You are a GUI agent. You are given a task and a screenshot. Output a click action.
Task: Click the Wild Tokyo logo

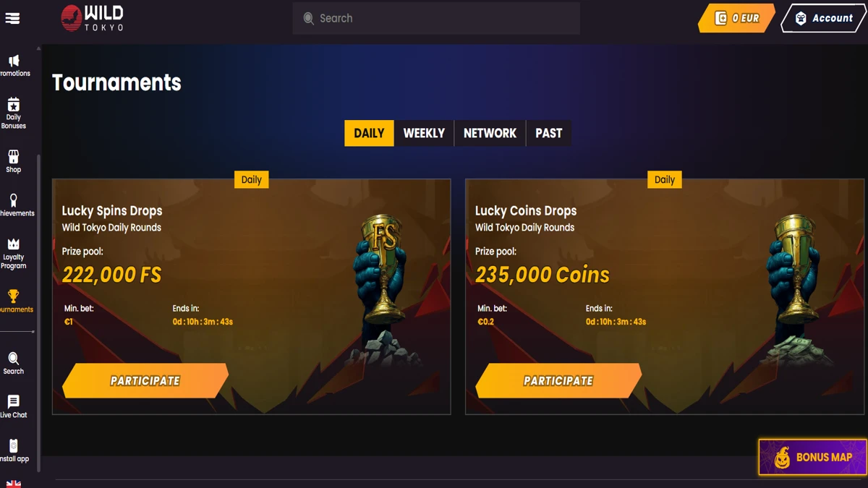(x=92, y=18)
